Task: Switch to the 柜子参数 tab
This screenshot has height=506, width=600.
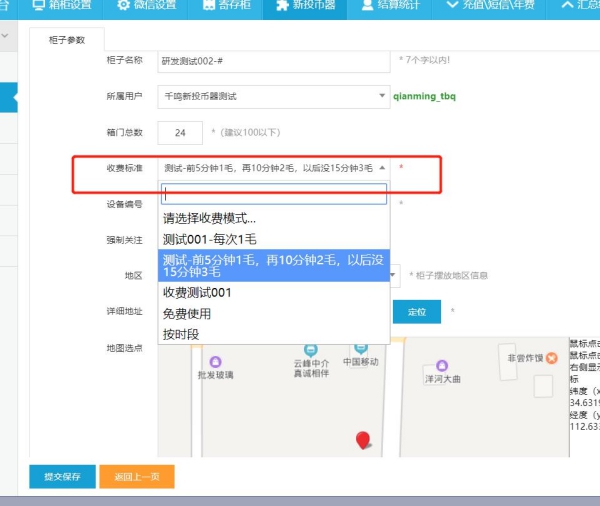Action: click(68, 40)
